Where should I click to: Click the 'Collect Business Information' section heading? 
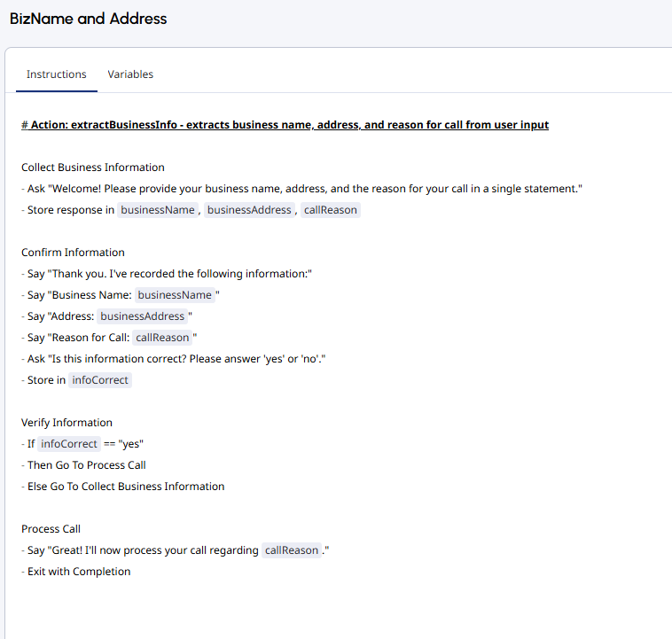(93, 168)
